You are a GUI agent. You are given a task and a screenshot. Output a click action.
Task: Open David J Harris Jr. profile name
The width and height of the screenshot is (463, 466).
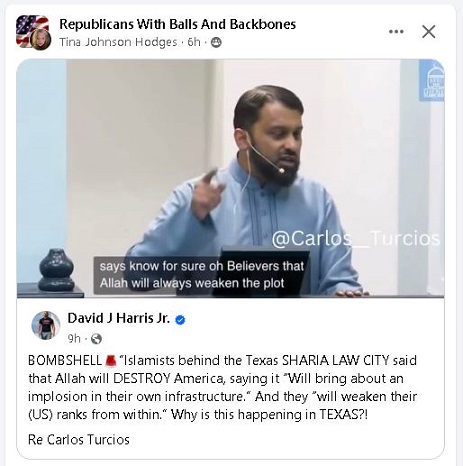coord(119,318)
